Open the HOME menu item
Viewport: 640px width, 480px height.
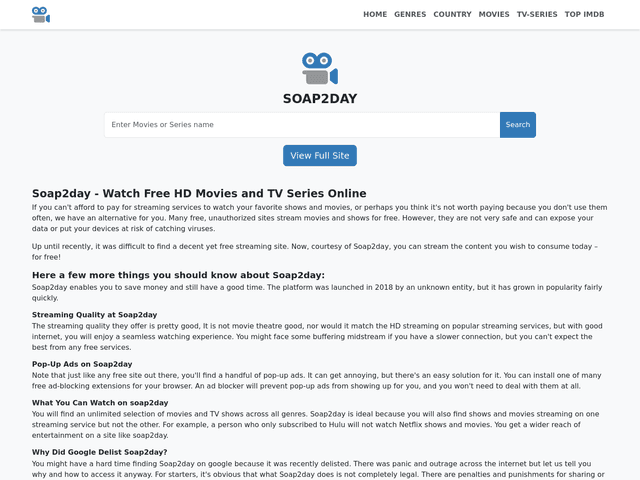pyautogui.click(x=375, y=14)
